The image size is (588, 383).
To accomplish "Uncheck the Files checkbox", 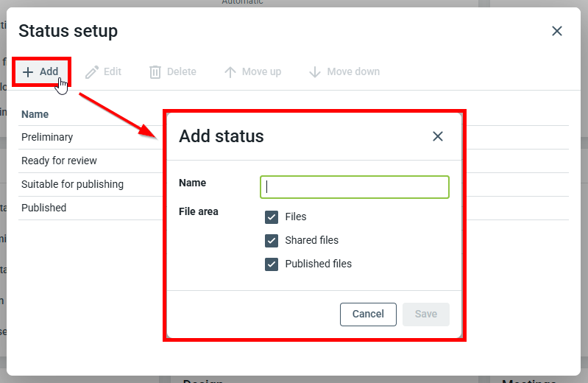I will [x=272, y=217].
